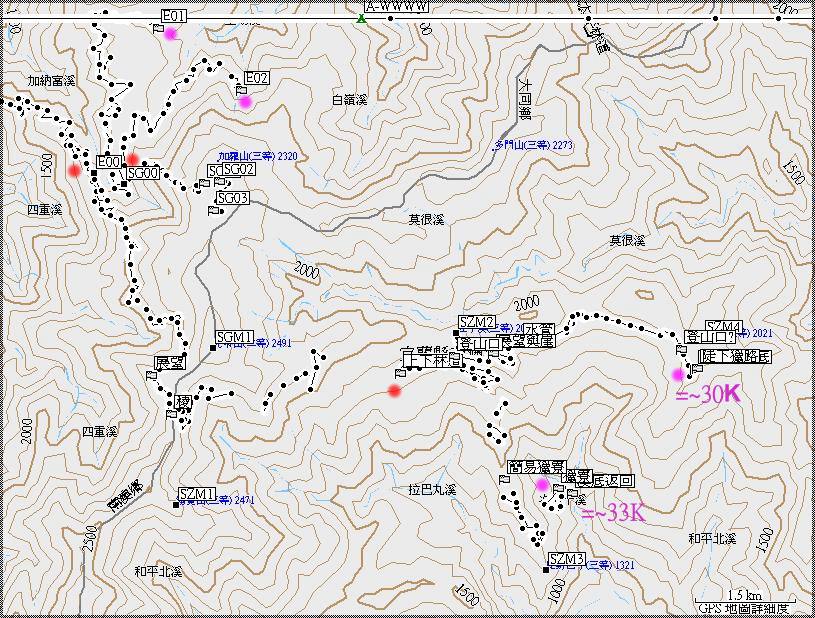
Task: Click the red dot at the map center
Action: coord(395,390)
